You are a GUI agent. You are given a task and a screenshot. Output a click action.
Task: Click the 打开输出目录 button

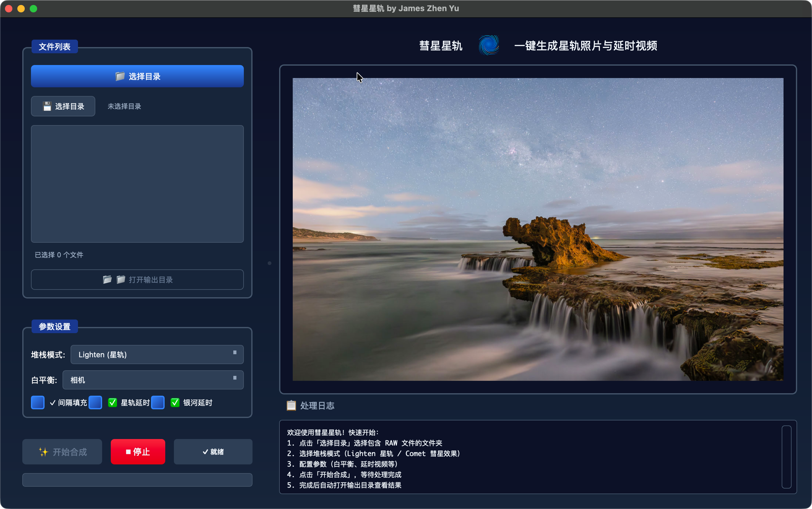click(x=137, y=279)
